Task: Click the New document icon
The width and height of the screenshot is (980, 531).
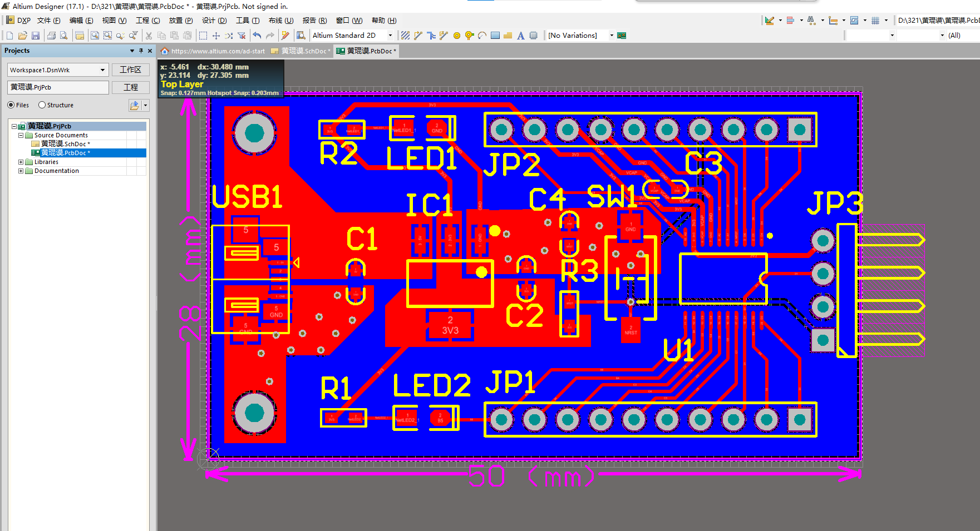Action: click(x=9, y=36)
